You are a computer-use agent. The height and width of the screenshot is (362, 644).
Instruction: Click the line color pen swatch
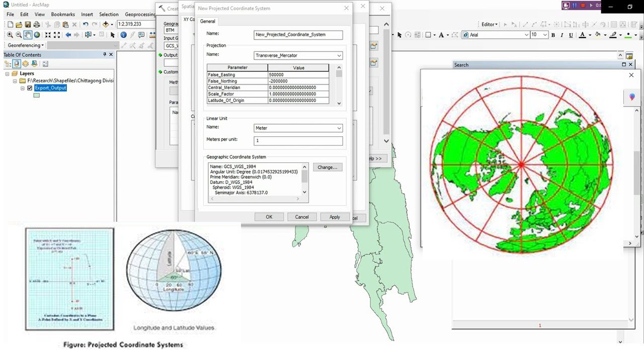[x=613, y=35]
